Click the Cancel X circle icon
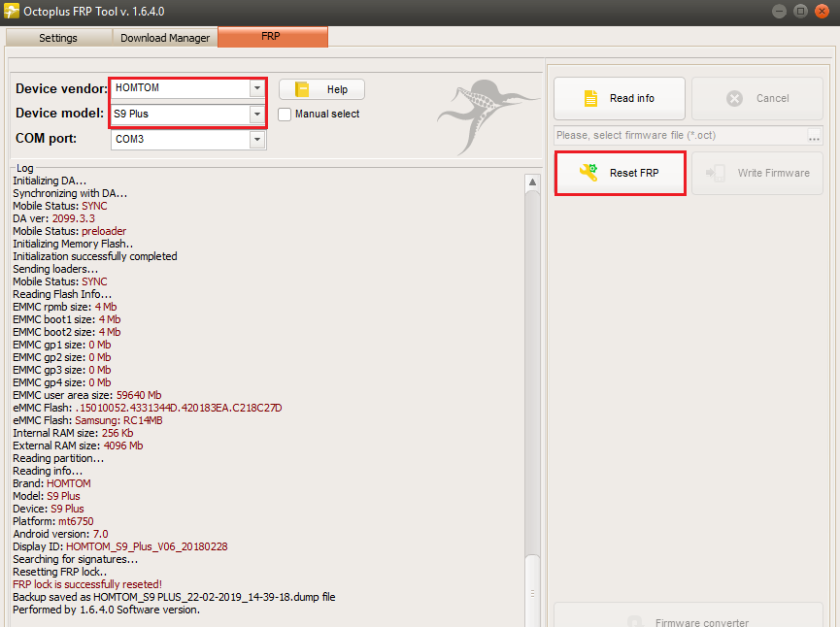 click(734, 99)
